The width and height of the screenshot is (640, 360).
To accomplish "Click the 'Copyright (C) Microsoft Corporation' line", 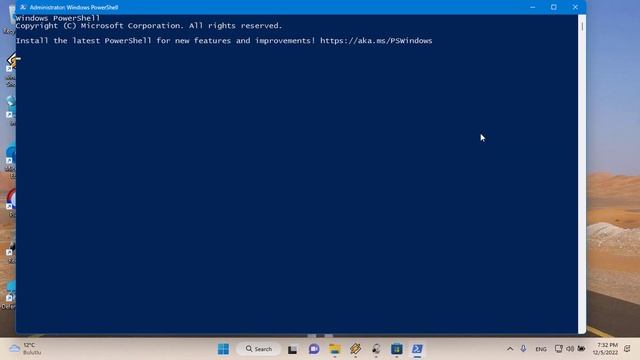I will click(x=149, y=26).
